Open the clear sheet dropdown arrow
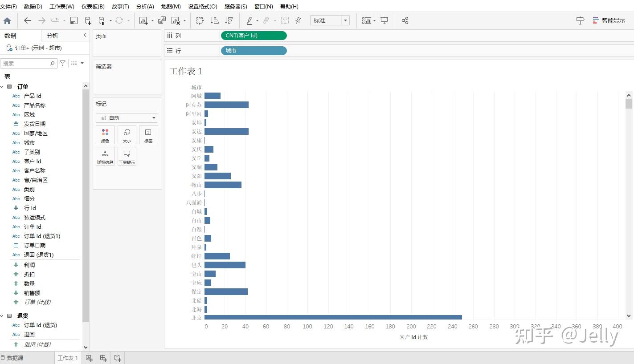The width and height of the screenshot is (634, 364). coord(184,20)
